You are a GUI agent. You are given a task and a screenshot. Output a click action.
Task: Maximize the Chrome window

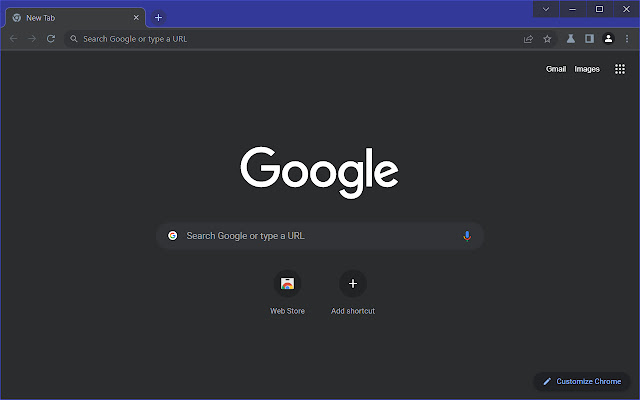[599, 9]
